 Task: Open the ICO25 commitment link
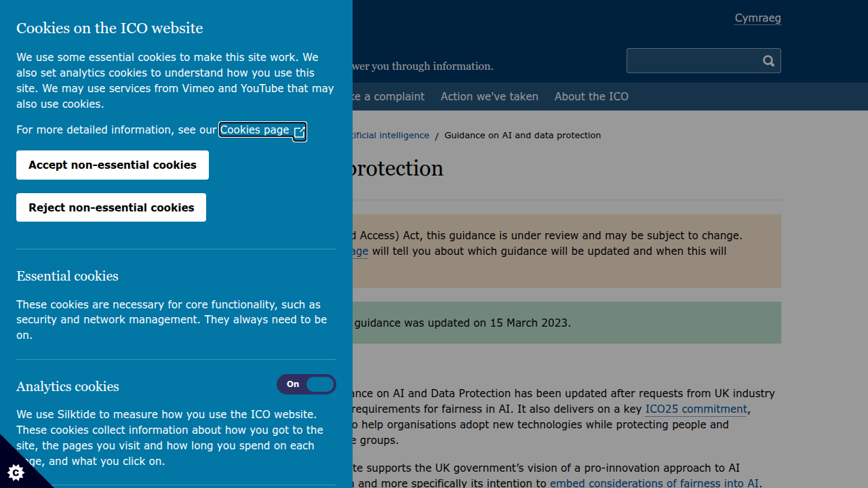[x=696, y=409]
